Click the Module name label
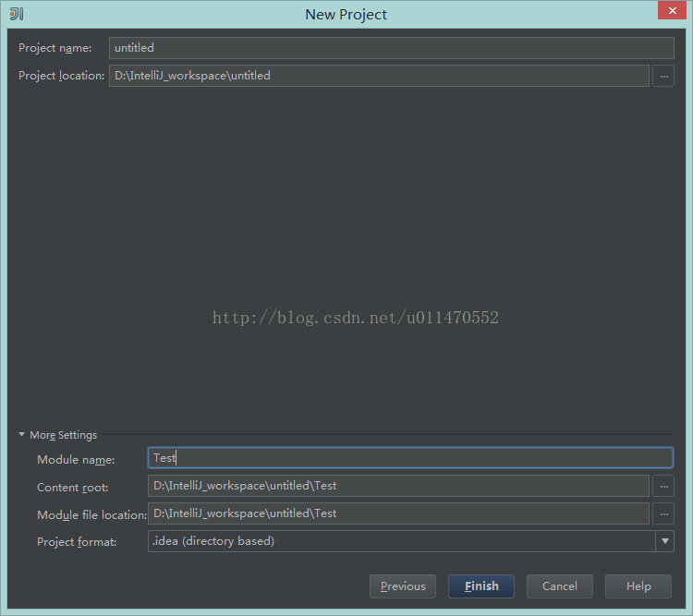The height and width of the screenshot is (616, 693). (76, 460)
